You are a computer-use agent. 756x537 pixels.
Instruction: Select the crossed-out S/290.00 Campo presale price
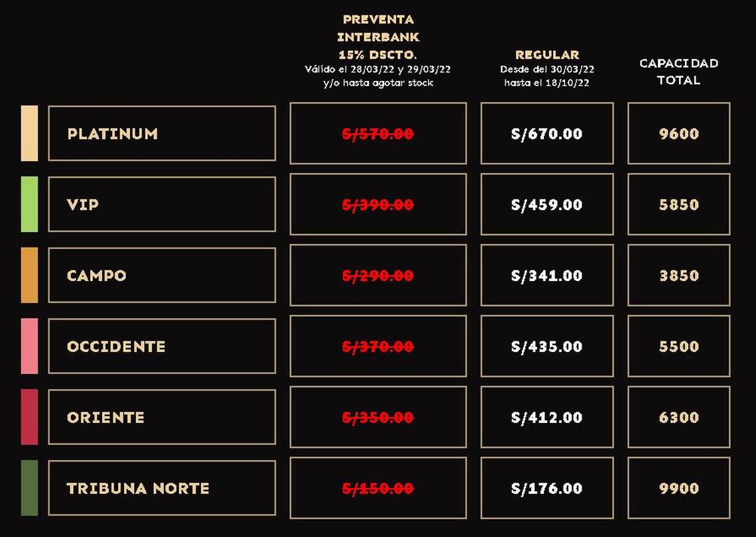point(378,275)
